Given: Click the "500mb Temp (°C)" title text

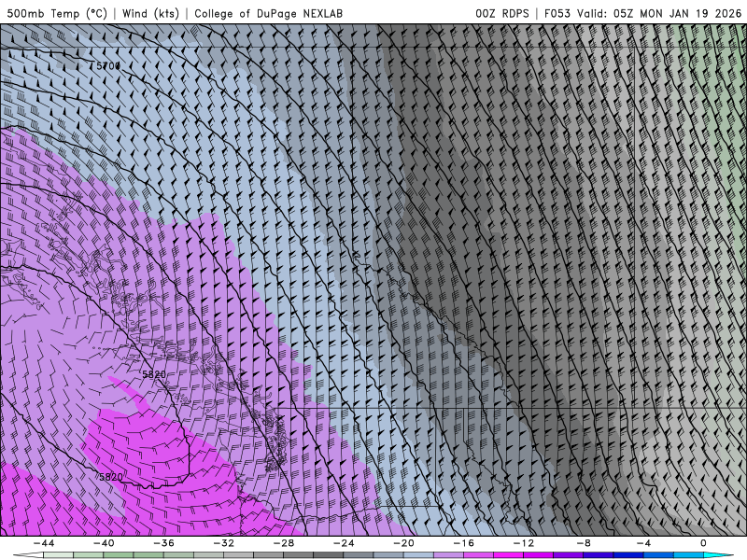Looking at the screenshot, I should click(57, 13).
